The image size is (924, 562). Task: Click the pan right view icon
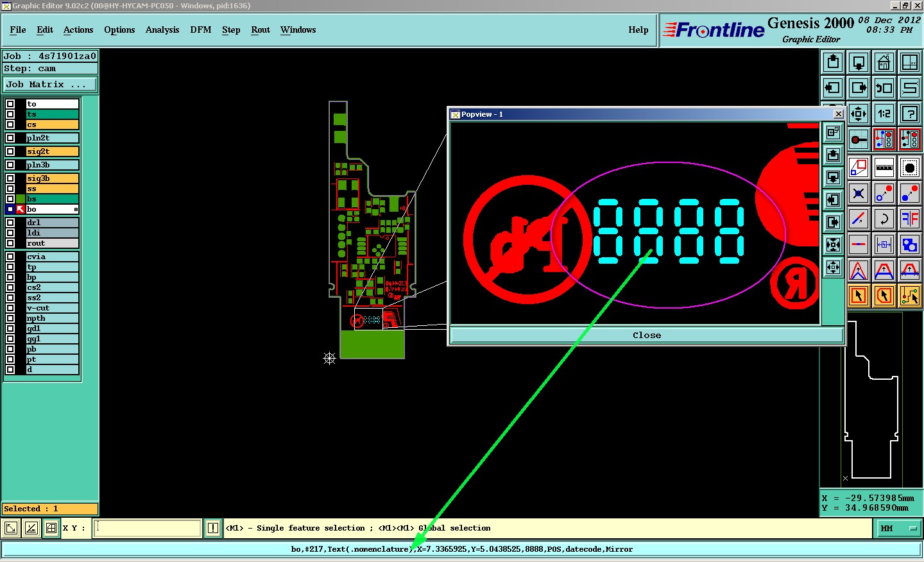pos(859,88)
